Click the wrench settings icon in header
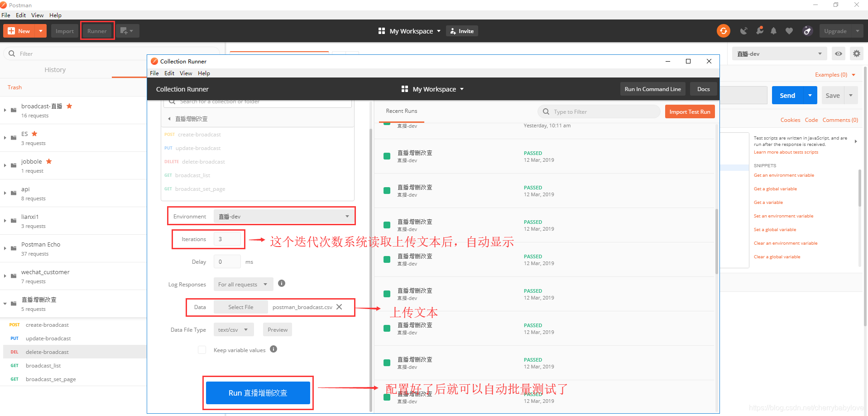 coord(760,30)
